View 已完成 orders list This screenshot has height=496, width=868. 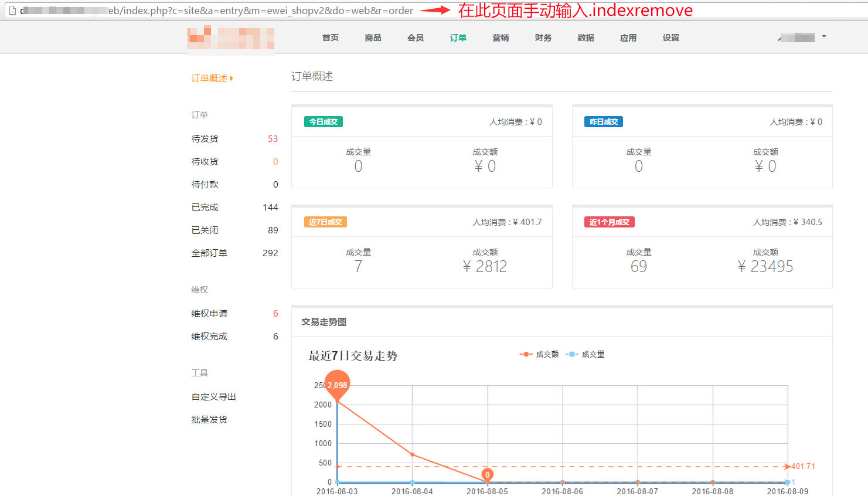click(205, 208)
